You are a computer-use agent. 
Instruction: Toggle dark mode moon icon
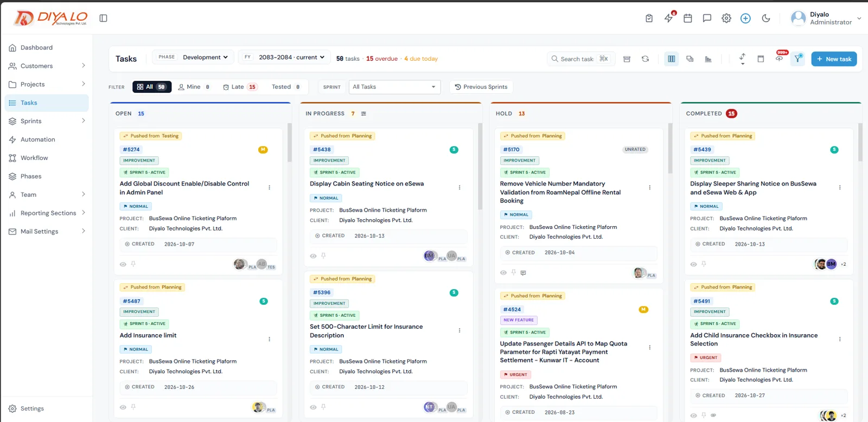pyautogui.click(x=766, y=18)
